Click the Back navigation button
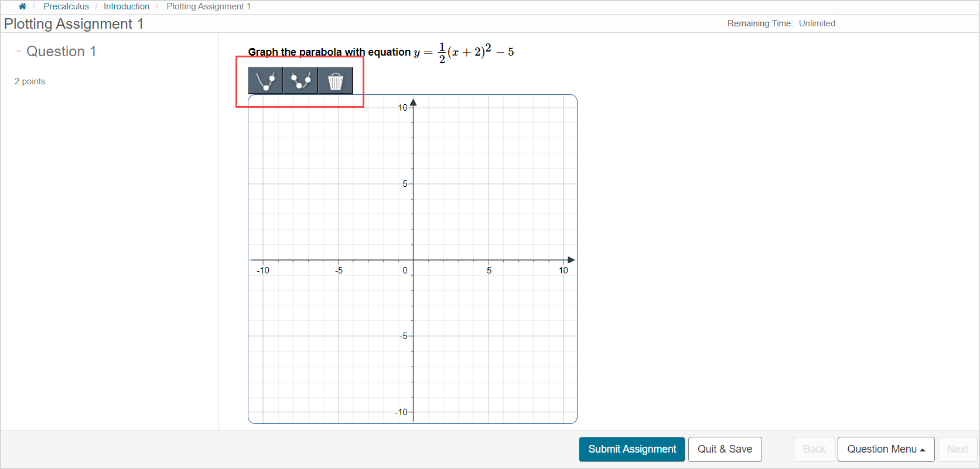This screenshot has height=469, width=980. (x=814, y=449)
